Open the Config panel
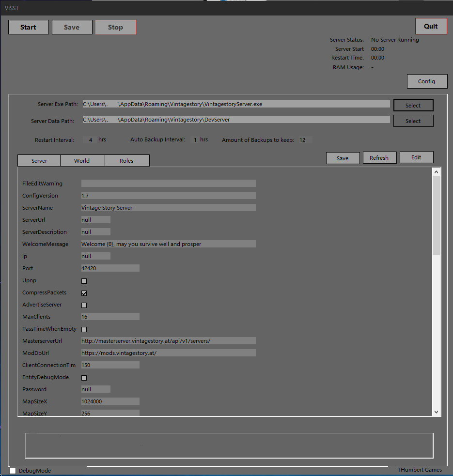Image resolution: width=453 pixels, height=476 pixels. [x=426, y=81]
